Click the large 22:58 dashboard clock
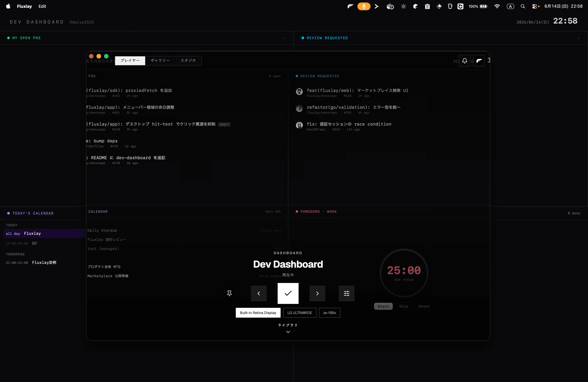The width and height of the screenshot is (588, 382). click(x=565, y=21)
